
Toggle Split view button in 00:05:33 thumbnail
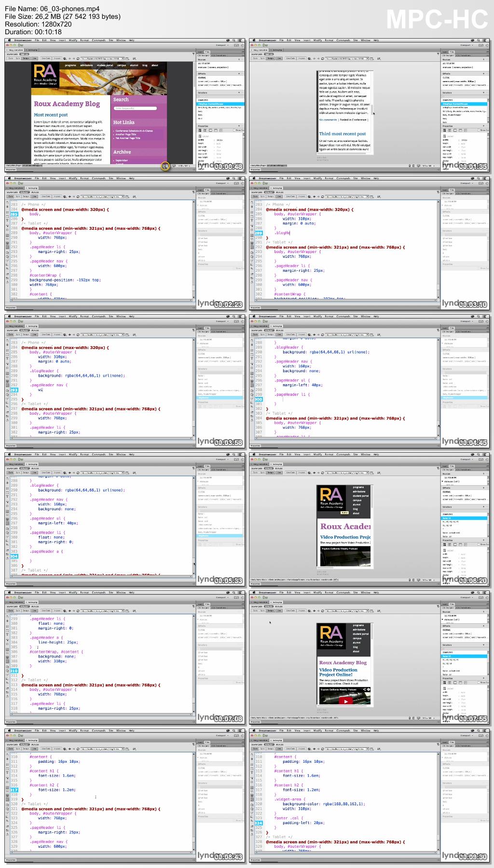(x=18, y=473)
